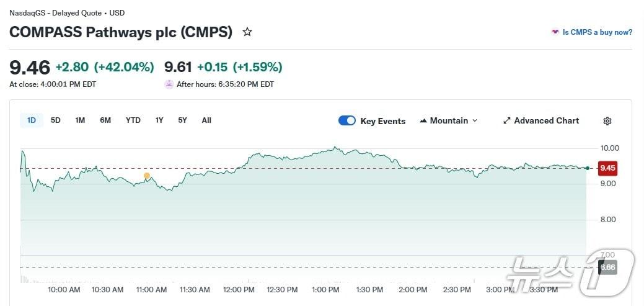View the 5Y price history
Viewport: 644px width, 306px height.
click(182, 120)
